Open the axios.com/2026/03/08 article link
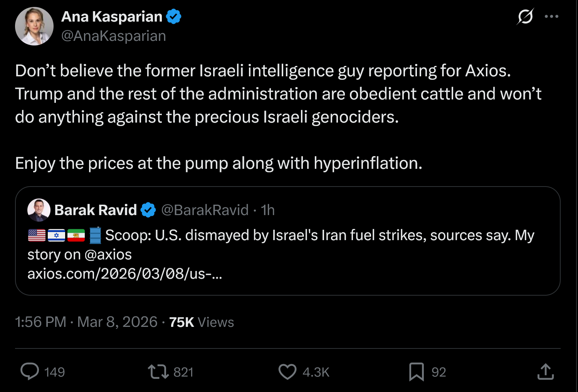This screenshot has width=578, height=392. 124,274
